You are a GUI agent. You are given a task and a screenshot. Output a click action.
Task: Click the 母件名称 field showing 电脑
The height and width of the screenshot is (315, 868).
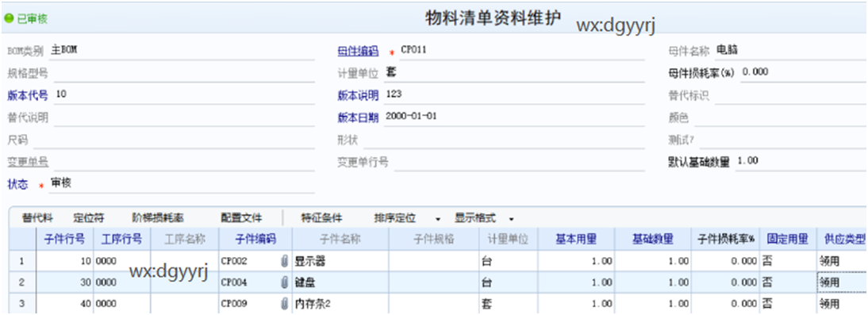point(790,50)
